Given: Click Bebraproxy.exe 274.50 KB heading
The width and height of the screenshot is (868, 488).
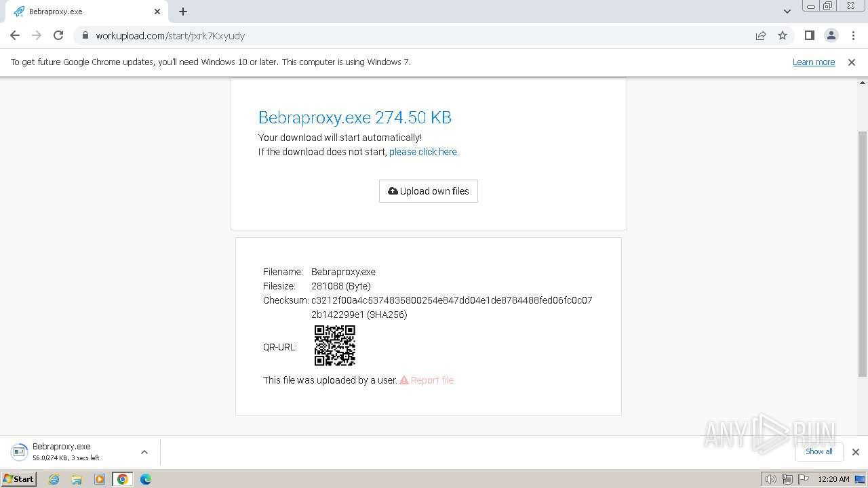Looking at the screenshot, I should pos(355,117).
